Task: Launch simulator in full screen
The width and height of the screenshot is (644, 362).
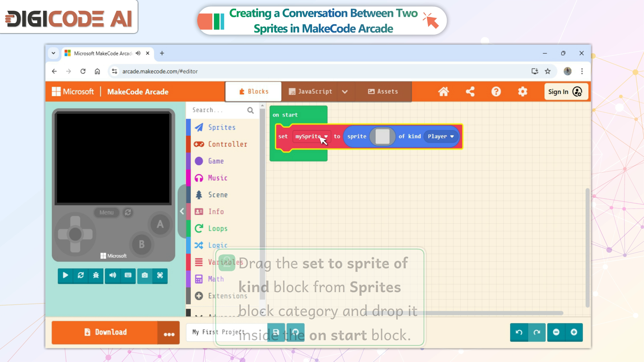Action: 160,275
